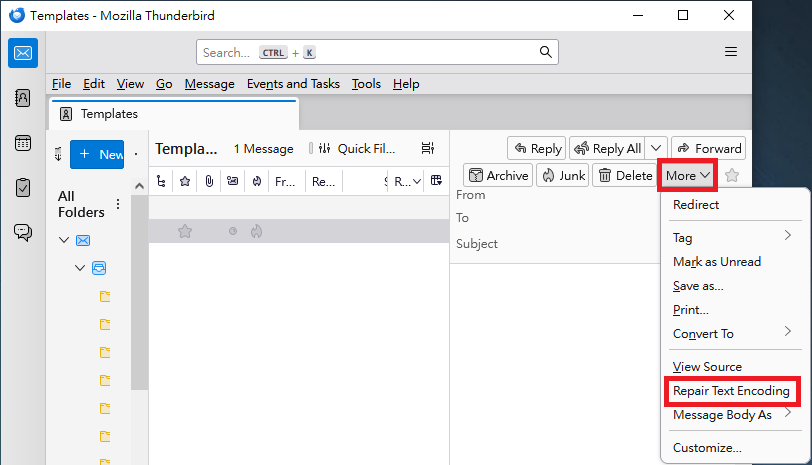The height and width of the screenshot is (465, 812).
Task: Sort by Fr... (From) column header
Action: coord(285,181)
